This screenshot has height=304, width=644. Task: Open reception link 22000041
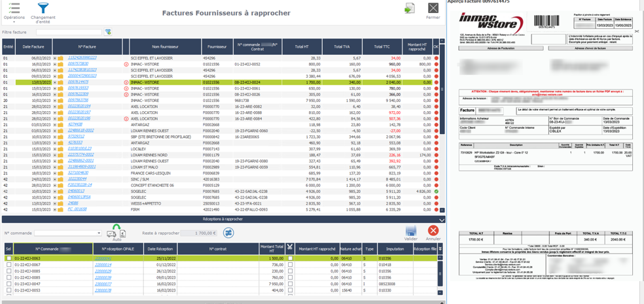tap(103, 259)
